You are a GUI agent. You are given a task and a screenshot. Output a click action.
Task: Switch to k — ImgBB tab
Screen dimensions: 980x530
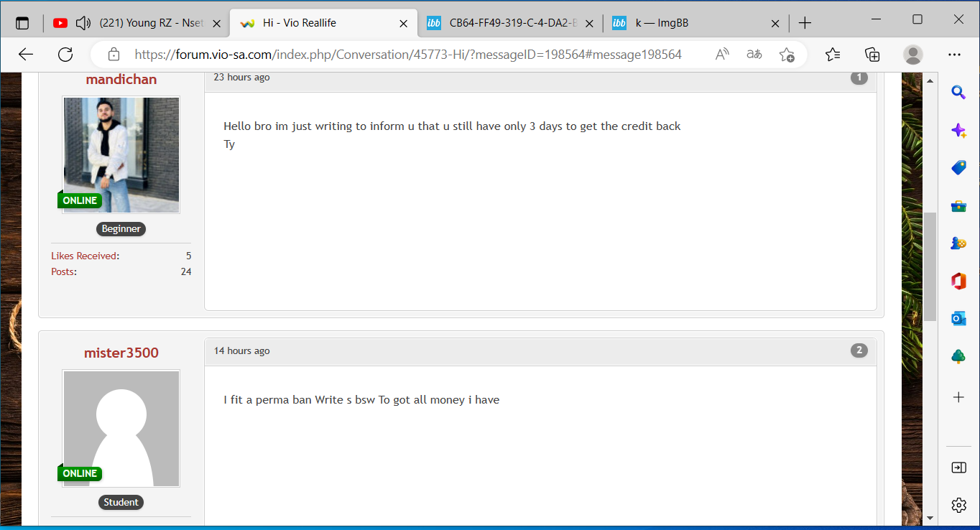coord(695,23)
